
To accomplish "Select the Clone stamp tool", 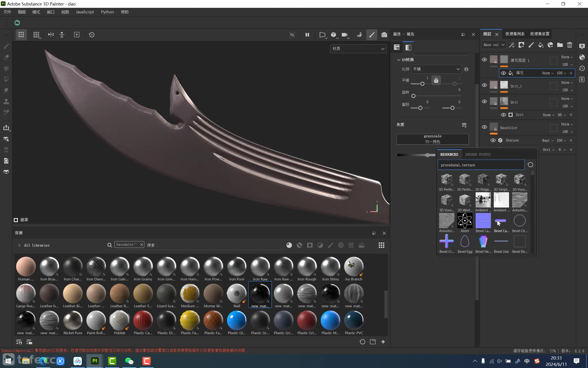I will (x=6, y=101).
